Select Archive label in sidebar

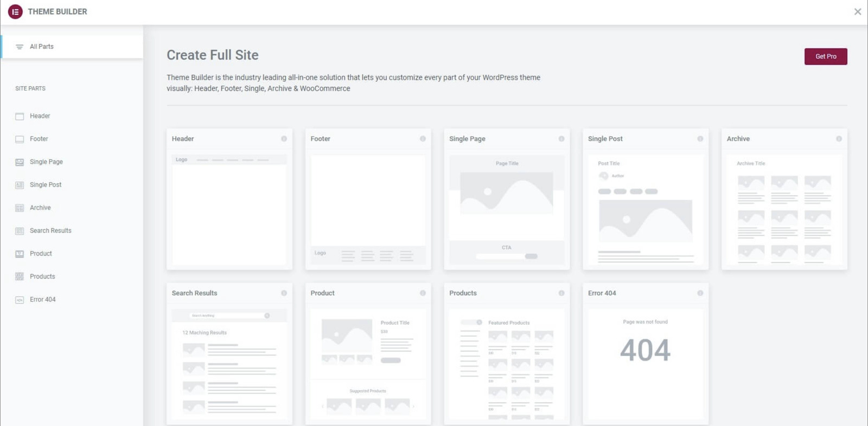point(40,208)
